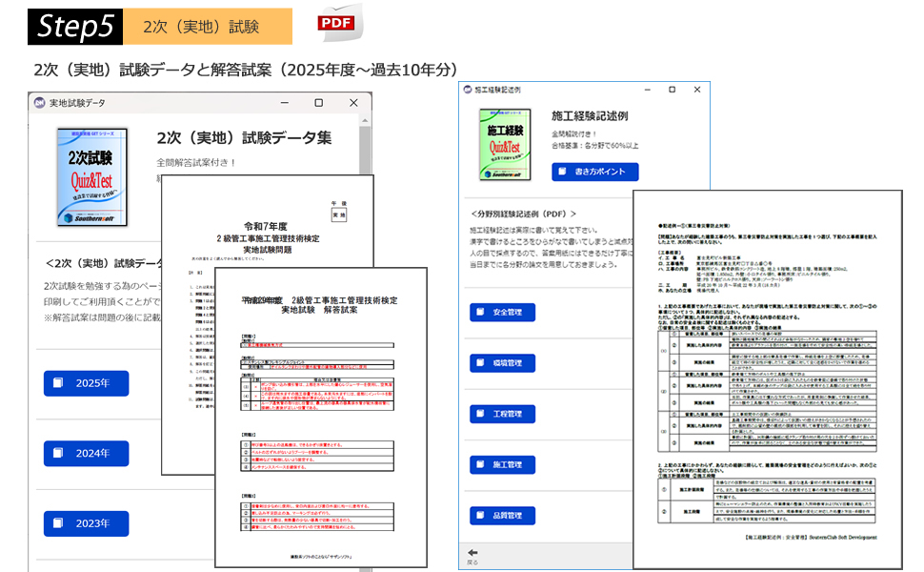
Task: Click the ＜分野別経験記述例（PDF）＞ heading
Action: tap(523, 214)
